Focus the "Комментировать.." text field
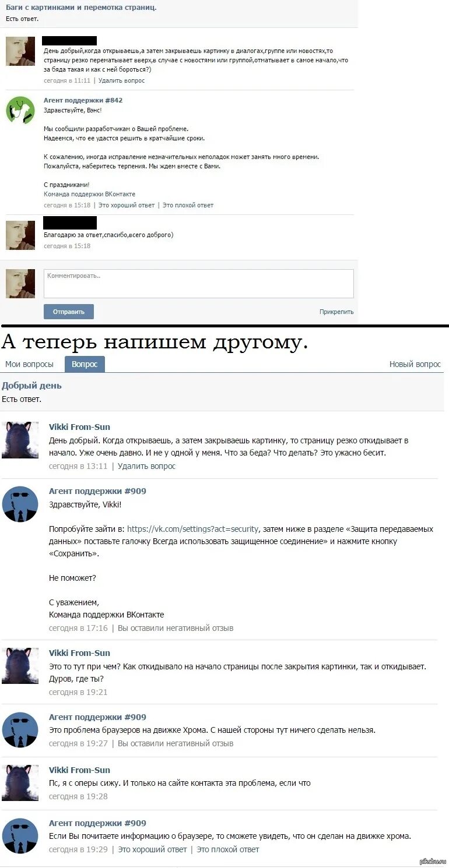 click(199, 284)
